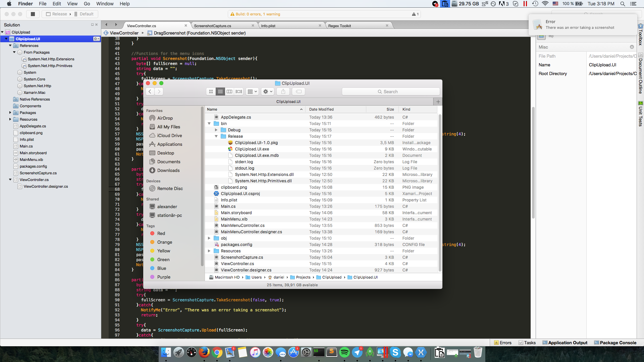644x362 pixels.
Task: Click the Finder share button
Action: click(283, 92)
